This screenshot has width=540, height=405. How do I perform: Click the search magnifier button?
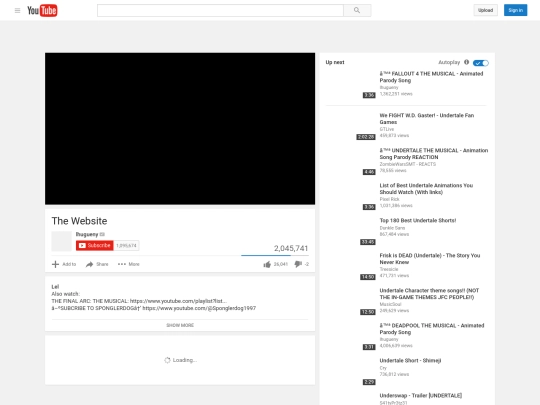(357, 10)
